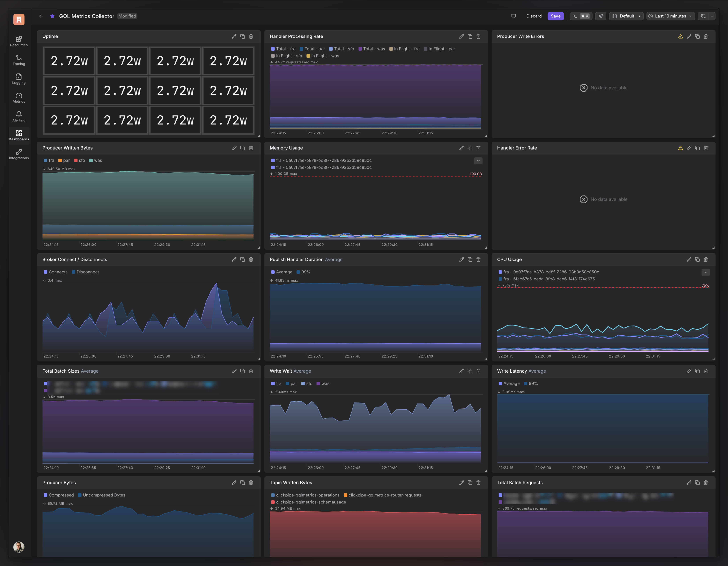Open the Last 10 minutes time range dropdown
The width and height of the screenshot is (728, 566).
(x=670, y=16)
